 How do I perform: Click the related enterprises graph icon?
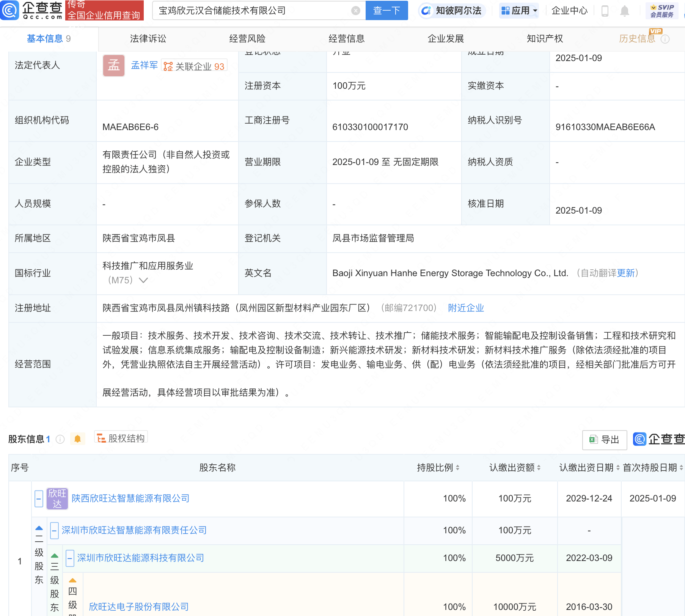coord(168,67)
